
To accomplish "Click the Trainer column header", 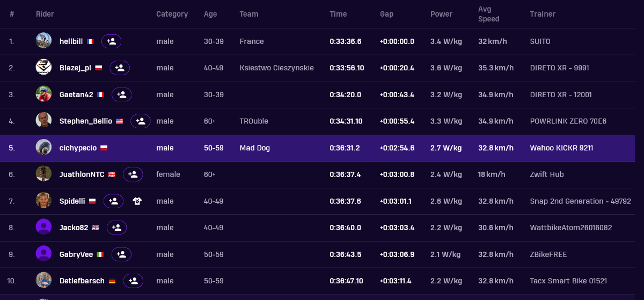I will click(x=543, y=14).
